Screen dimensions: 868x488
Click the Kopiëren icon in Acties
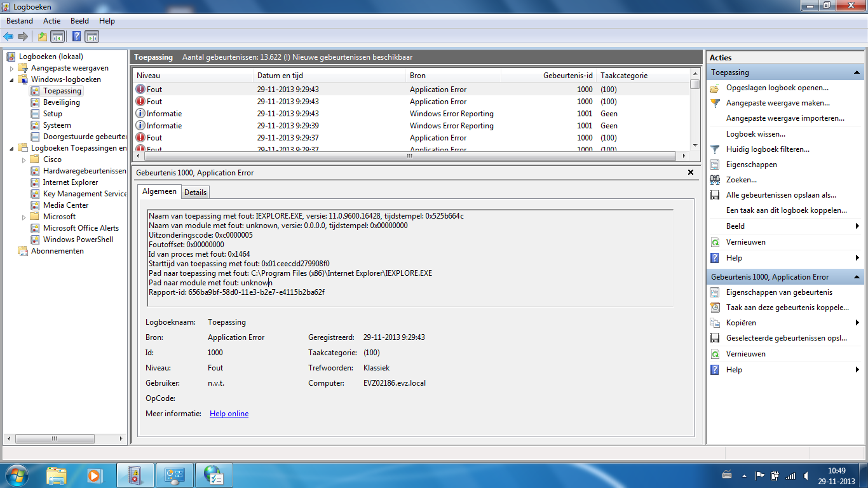point(715,323)
